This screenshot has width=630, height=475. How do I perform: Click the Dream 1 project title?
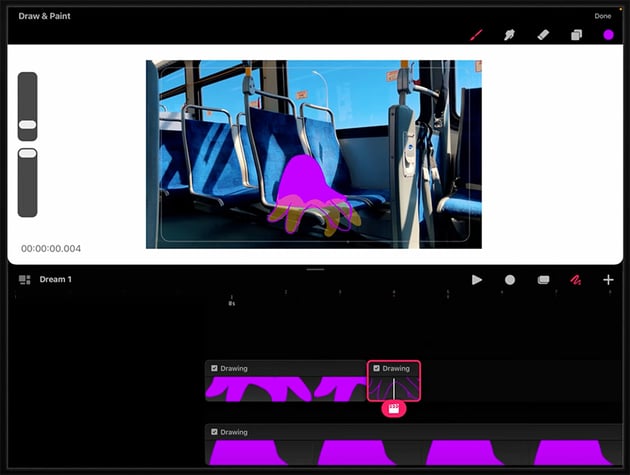tap(55, 279)
